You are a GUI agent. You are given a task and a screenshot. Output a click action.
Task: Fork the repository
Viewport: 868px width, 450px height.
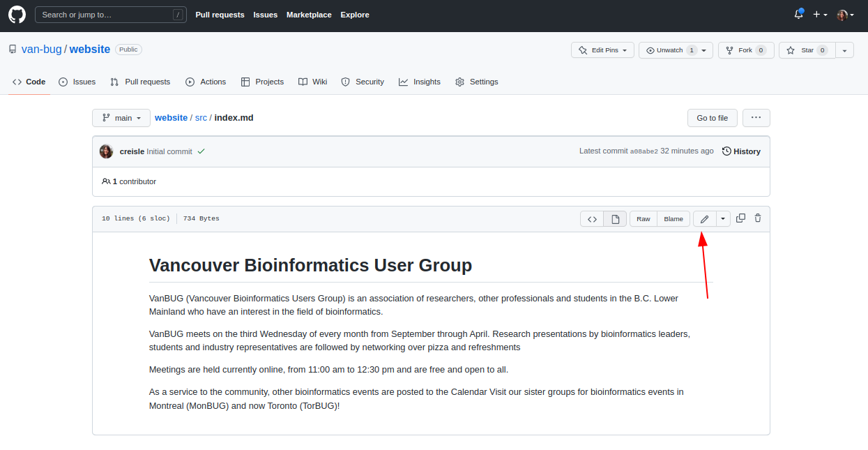(x=746, y=50)
